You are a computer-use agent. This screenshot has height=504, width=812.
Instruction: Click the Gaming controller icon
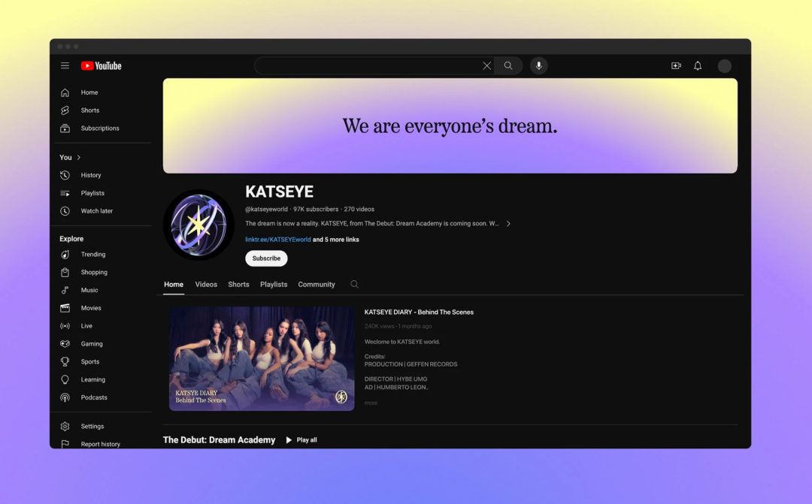pyautogui.click(x=65, y=343)
